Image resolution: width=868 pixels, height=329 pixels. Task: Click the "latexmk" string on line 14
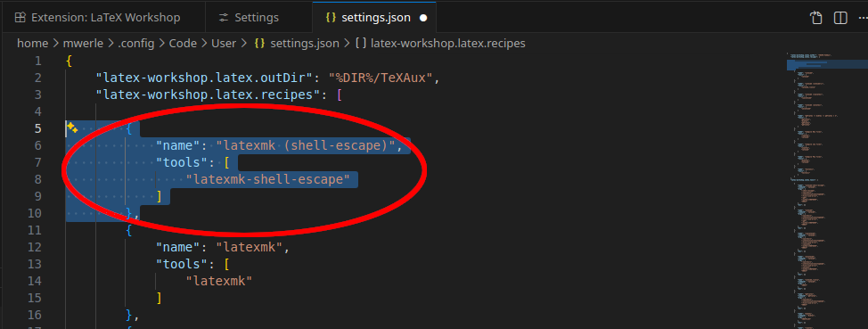[219, 281]
